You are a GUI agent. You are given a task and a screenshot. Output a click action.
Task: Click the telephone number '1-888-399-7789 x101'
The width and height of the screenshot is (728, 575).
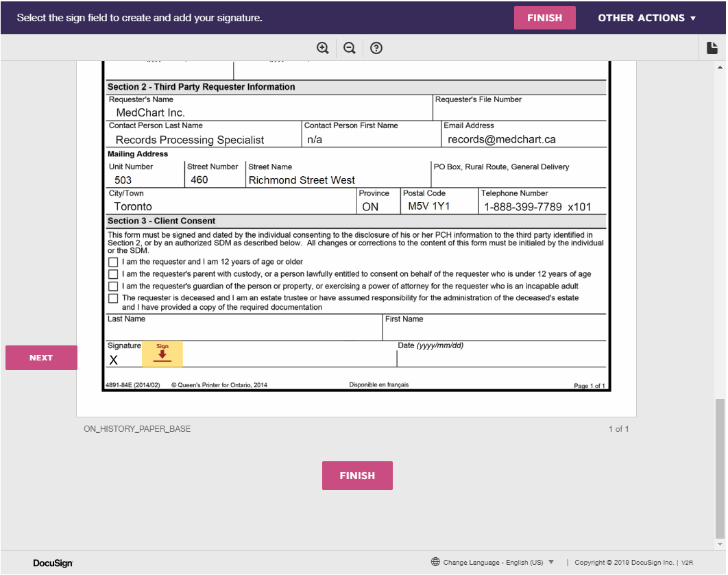[x=537, y=206]
